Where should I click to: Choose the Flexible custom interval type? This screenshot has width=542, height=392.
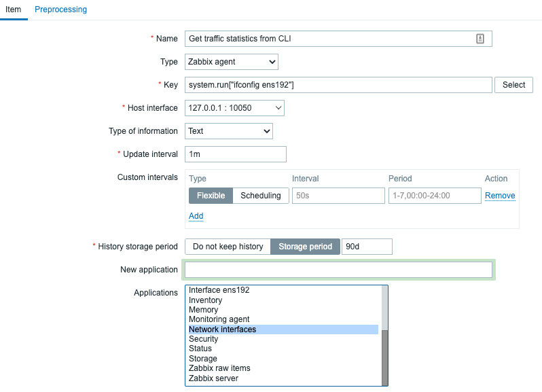211,196
